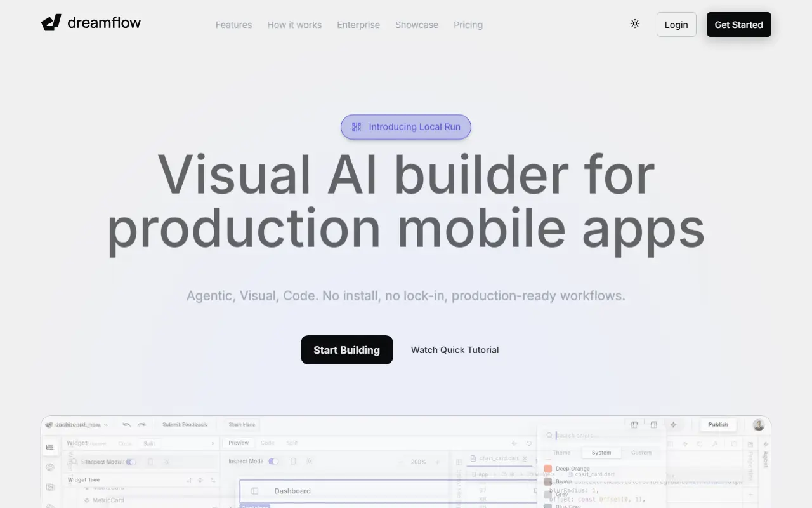The height and width of the screenshot is (508, 812).
Task: Click the dreamflow logo icon
Action: click(x=51, y=23)
